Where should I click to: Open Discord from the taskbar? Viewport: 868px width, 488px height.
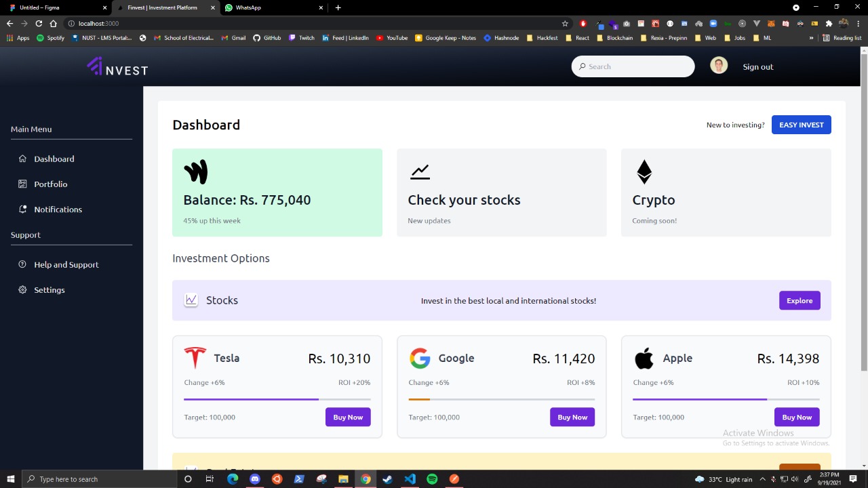tap(254, 479)
